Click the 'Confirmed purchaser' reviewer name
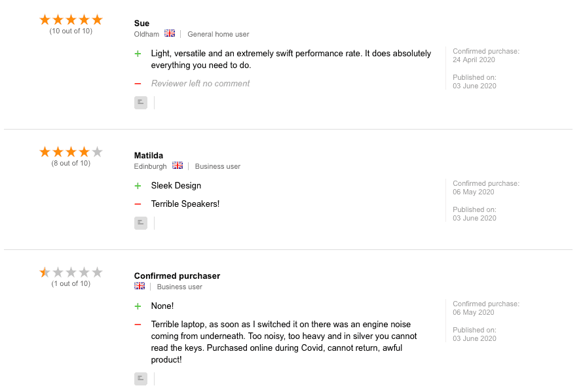583x392 pixels. [x=177, y=276]
